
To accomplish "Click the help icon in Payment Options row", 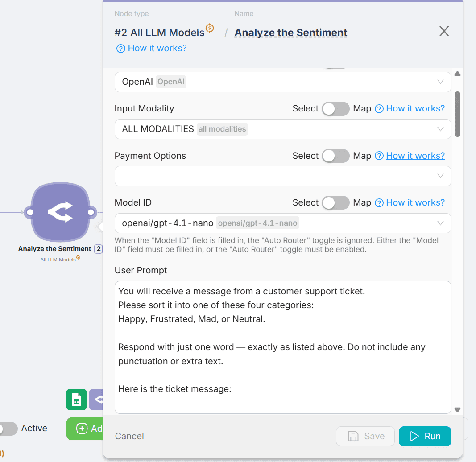I will [x=379, y=156].
